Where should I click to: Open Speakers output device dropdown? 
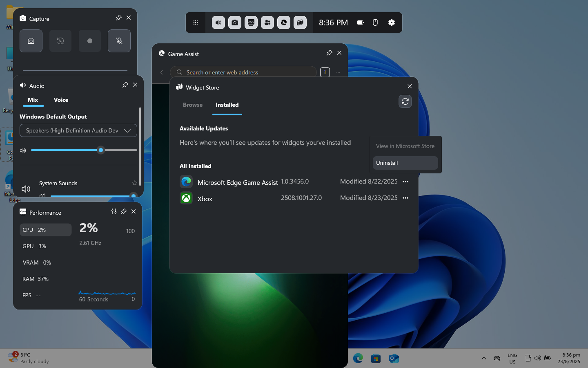tap(78, 130)
